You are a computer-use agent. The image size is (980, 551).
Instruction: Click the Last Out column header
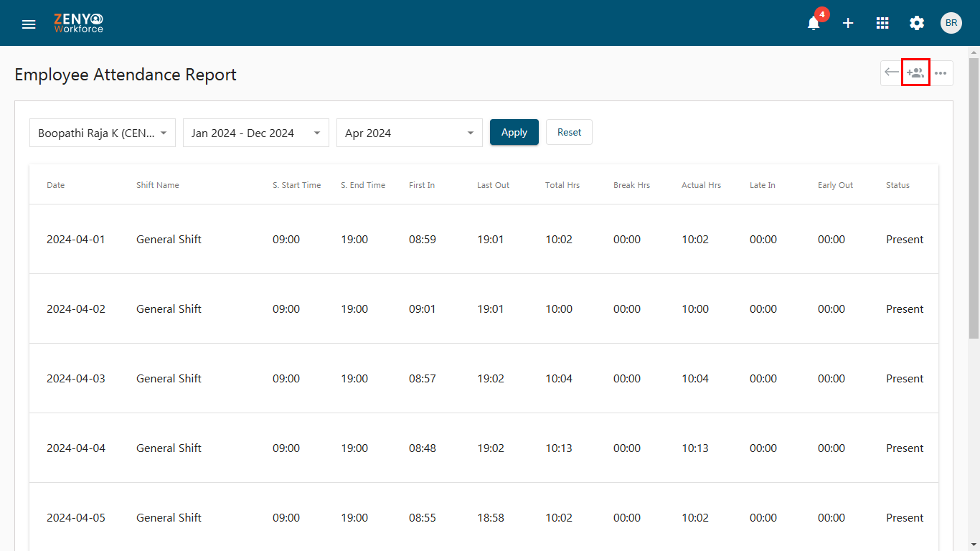pos(494,185)
